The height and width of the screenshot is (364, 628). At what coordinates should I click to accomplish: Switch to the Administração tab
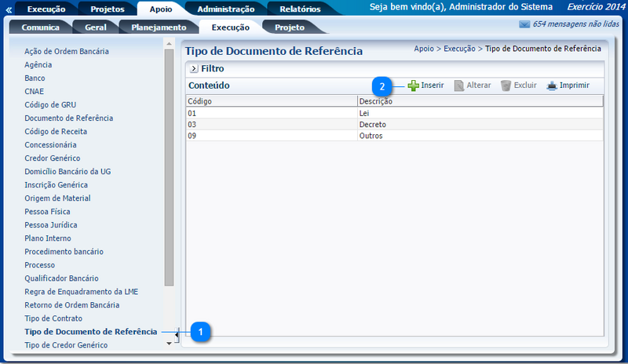click(225, 9)
